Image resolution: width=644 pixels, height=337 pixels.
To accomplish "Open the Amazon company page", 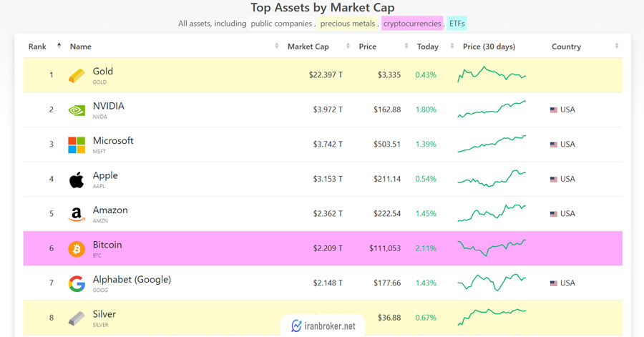I will (110, 210).
